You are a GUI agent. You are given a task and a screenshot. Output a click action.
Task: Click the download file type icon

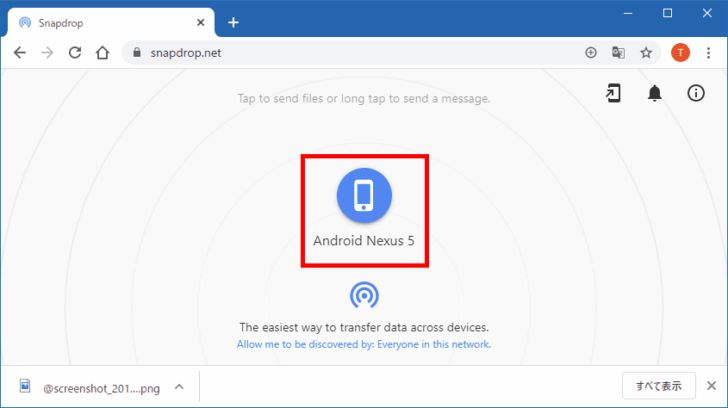click(25, 386)
